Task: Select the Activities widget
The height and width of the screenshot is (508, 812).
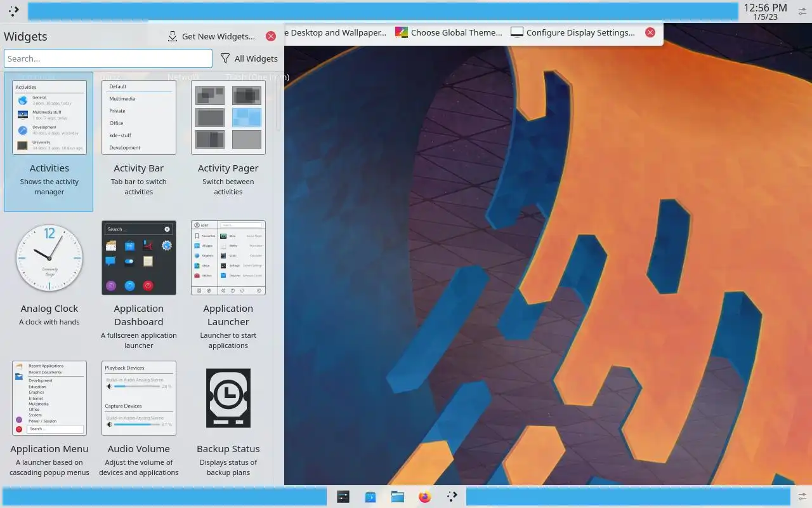Action: coord(49,142)
